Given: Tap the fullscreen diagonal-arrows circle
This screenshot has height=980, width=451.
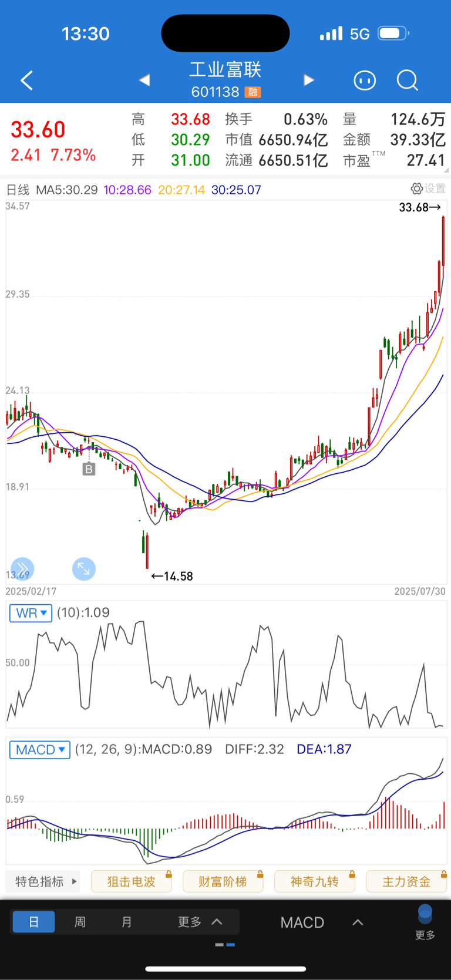Looking at the screenshot, I should (x=84, y=568).
